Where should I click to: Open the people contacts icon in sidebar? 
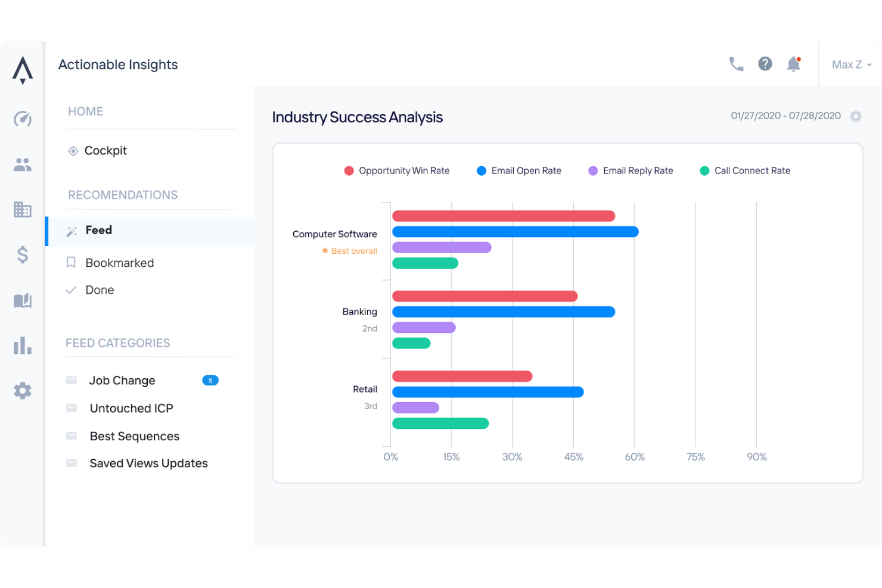23,164
